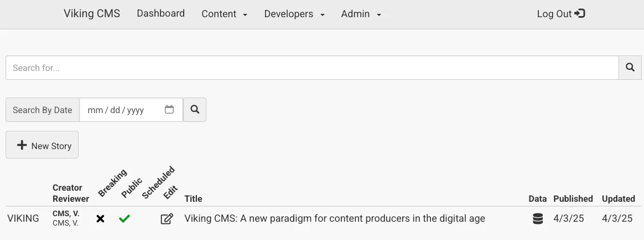644x240 pixels.
Task: Focus the Search for... text field
Action: [312, 68]
